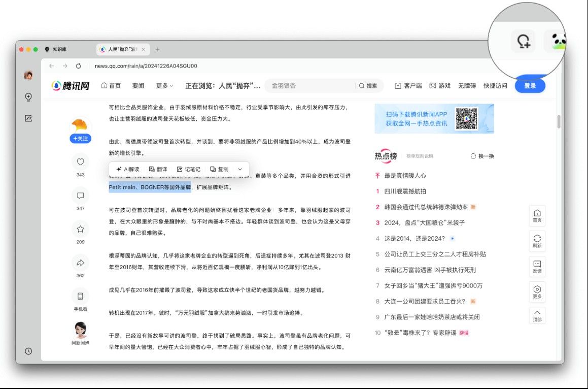Expand the 更多 dropdown in top navigation
Image resolution: width=588 pixels, height=389 pixels.
pos(162,85)
